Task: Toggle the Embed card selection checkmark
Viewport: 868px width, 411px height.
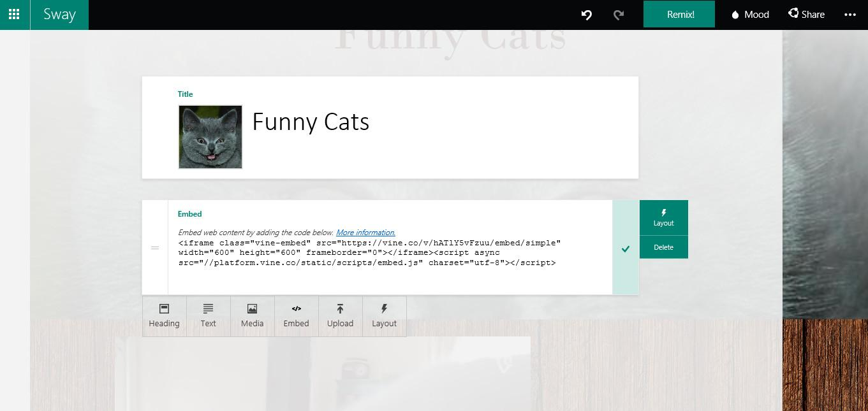Action: click(x=626, y=249)
